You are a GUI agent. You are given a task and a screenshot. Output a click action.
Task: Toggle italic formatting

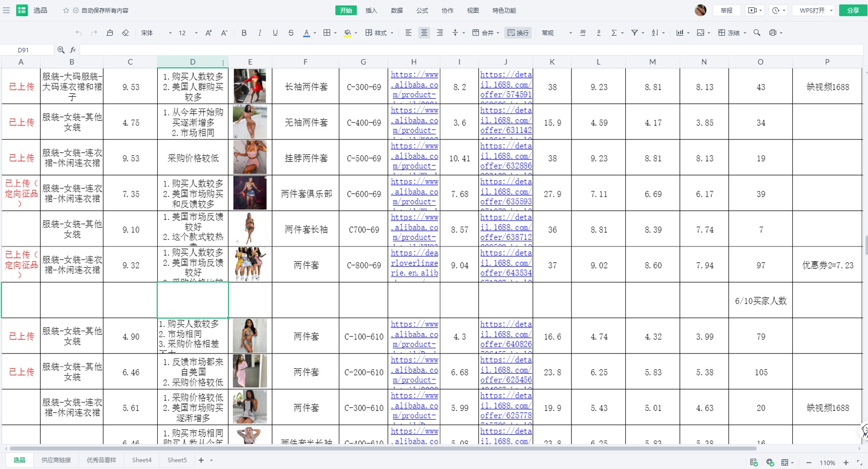(x=259, y=33)
